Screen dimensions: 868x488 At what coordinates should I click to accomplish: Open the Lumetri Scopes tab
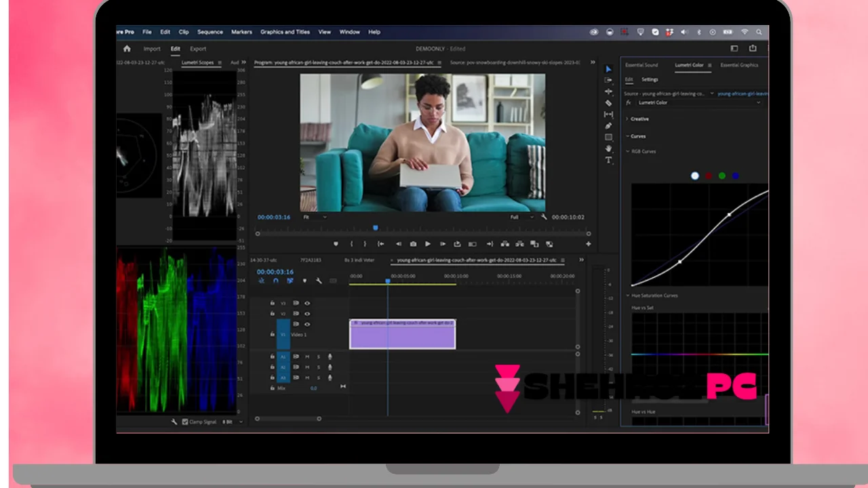pos(197,62)
